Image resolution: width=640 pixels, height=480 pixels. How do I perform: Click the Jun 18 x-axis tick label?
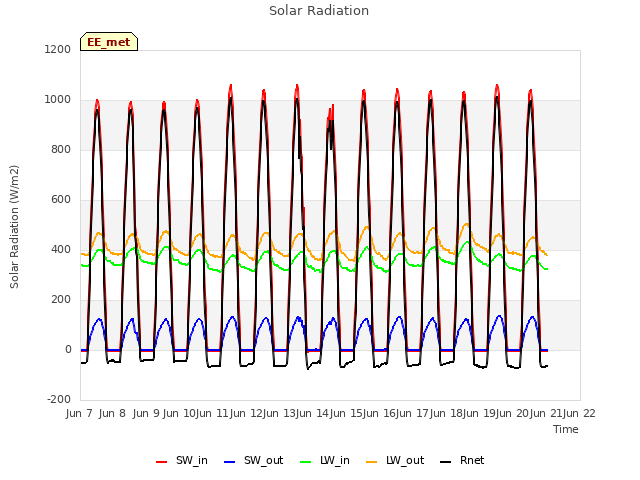pos(446,413)
